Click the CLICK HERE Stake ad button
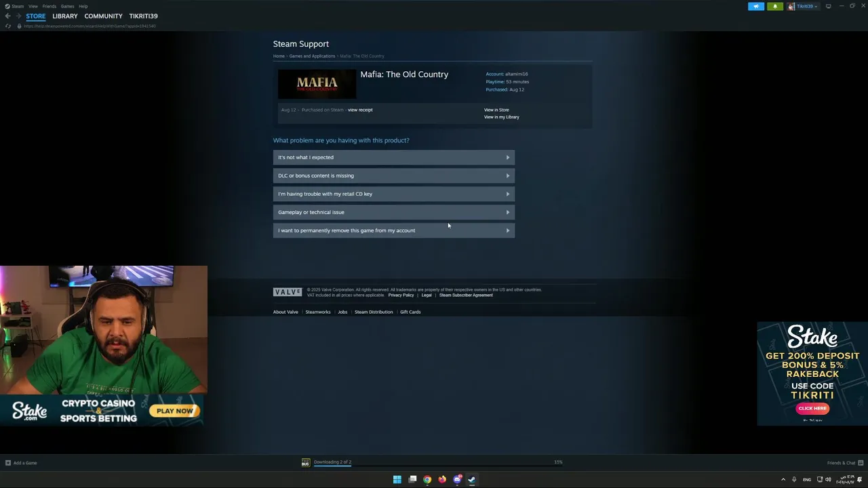 pos(812,408)
